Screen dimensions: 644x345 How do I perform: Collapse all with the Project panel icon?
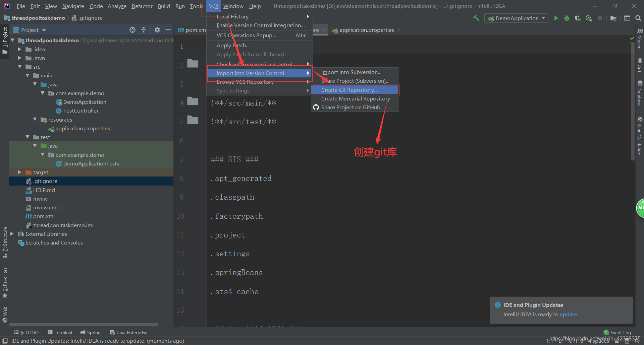144,30
